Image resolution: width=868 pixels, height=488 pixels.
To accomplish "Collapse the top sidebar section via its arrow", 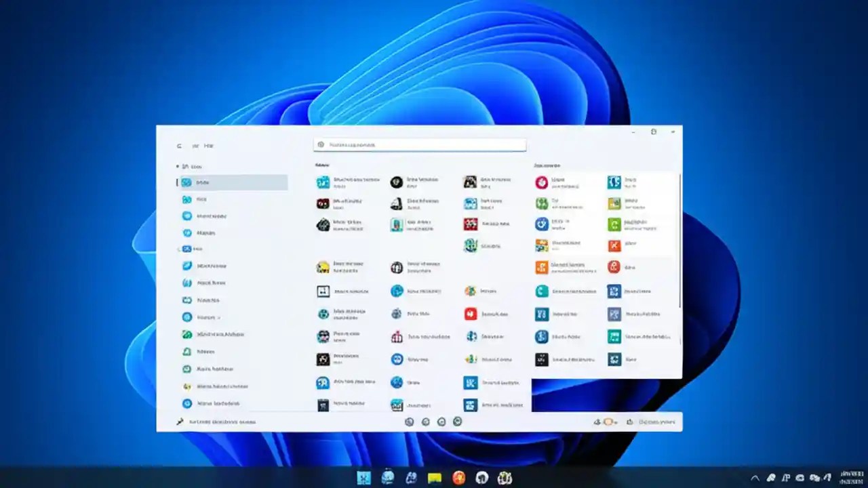I will [x=178, y=166].
